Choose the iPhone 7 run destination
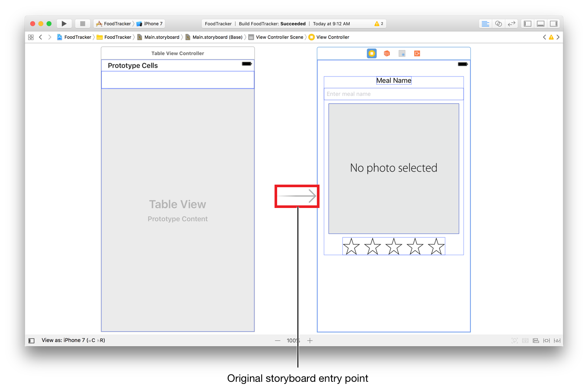588x390 pixels. [x=150, y=24]
